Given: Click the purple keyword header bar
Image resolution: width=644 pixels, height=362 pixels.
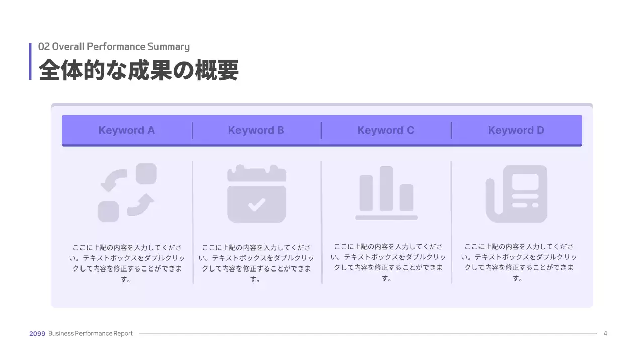Looking at the screenshot, I should [321, 130].
